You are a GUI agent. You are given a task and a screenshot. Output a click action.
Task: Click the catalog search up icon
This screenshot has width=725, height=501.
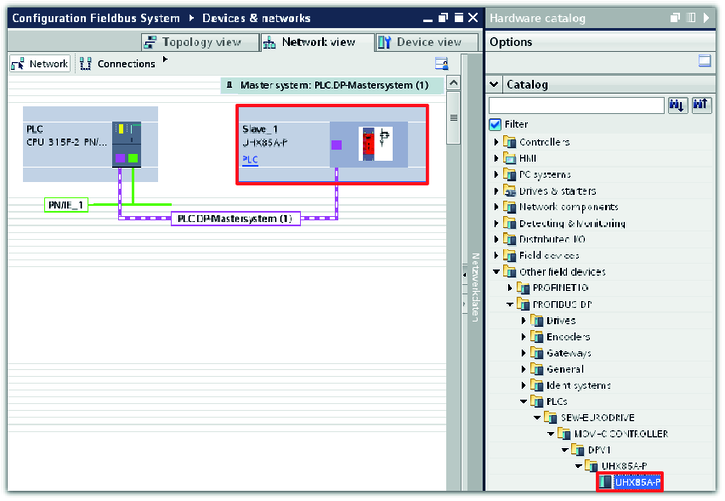pos(702,105)
